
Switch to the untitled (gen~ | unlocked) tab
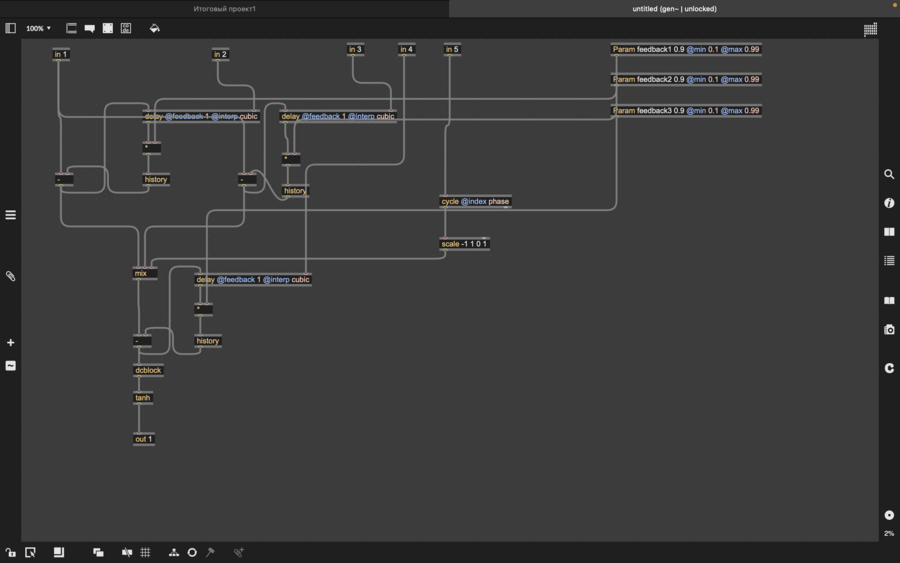pos(674,9)
